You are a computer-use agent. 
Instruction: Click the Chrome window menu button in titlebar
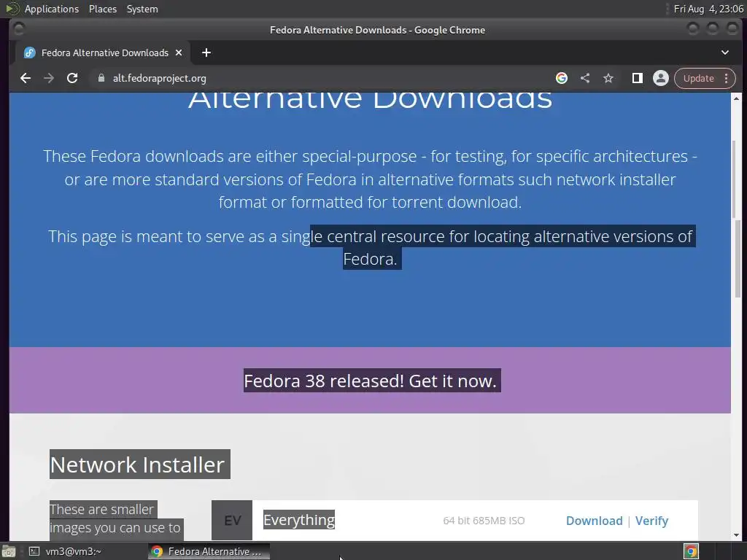click(x=19, y=29)
